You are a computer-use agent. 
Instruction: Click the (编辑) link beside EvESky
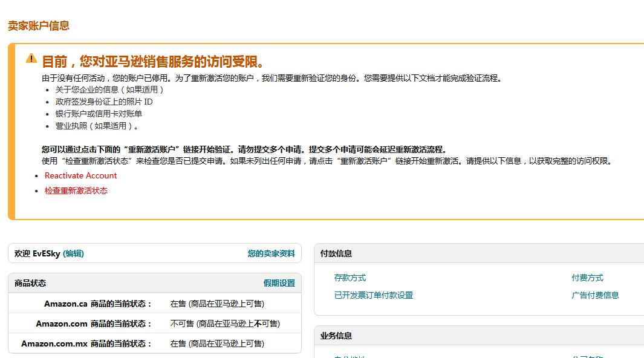coord(73,254)
